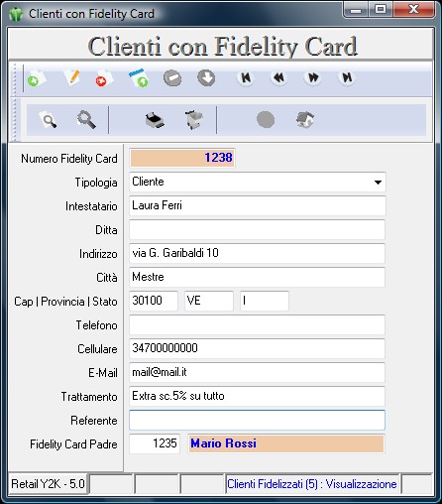Viewport: 442px width, 504px height.
Task: Jump to the last record
Action: 347,77
